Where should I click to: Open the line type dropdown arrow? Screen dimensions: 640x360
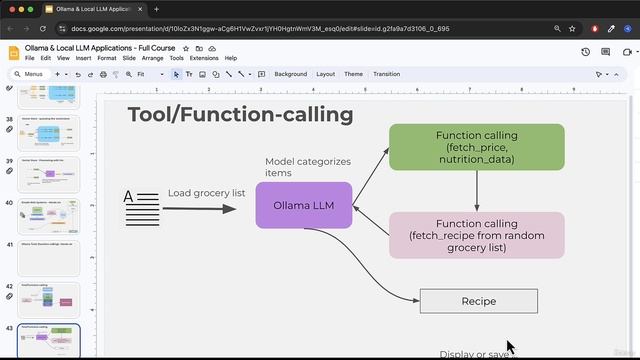click(250, 74)
